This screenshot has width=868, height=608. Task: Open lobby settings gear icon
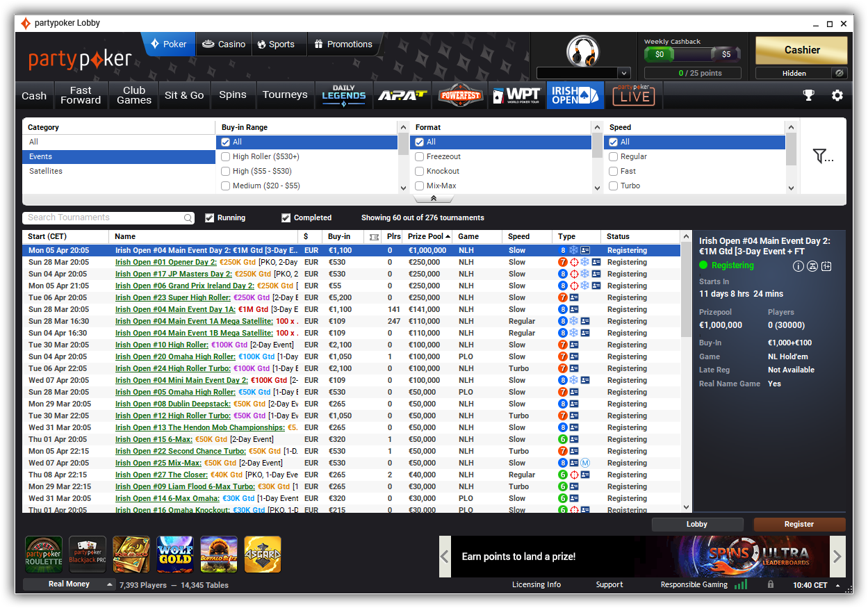tap(837, 95)
